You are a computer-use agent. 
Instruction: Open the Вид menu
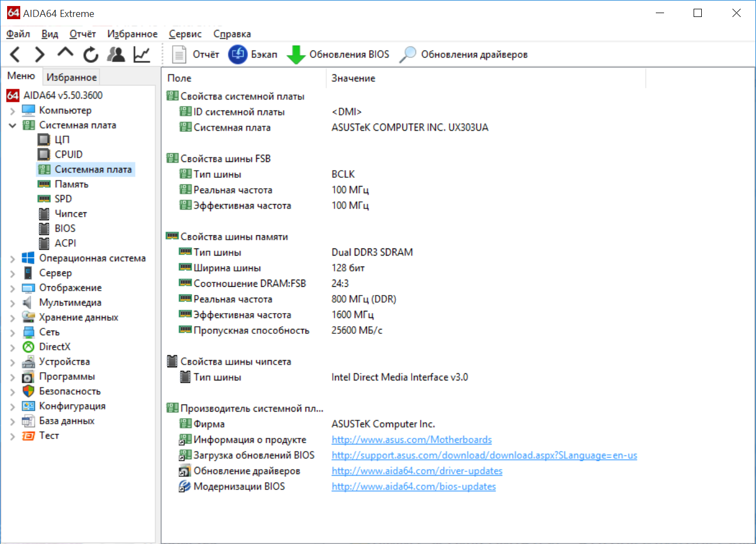[50, 34]
